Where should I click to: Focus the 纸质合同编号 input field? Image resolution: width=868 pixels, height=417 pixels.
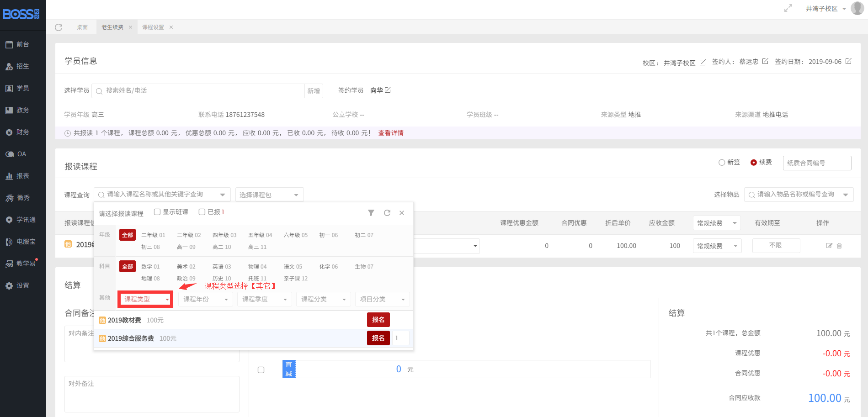pyautogui.click(x=817, y=163)
